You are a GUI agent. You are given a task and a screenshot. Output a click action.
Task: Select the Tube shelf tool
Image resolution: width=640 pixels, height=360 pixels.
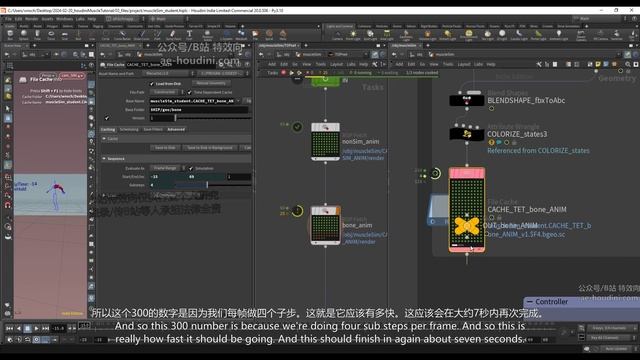click(37, 35)
